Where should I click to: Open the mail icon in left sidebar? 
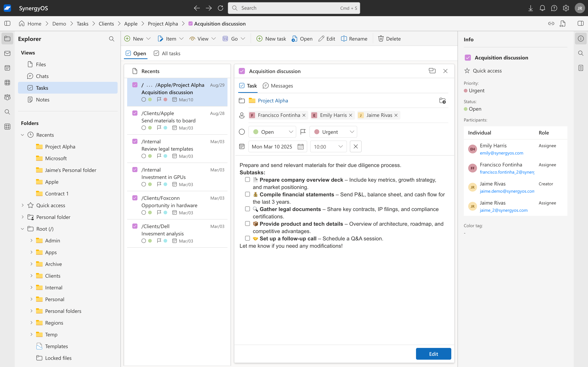tap(7, 53)
